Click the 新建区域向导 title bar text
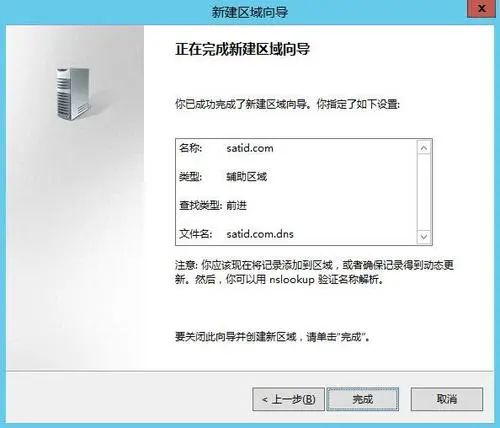The width and height of the screenshot is (500, 428). coord(250,12)
